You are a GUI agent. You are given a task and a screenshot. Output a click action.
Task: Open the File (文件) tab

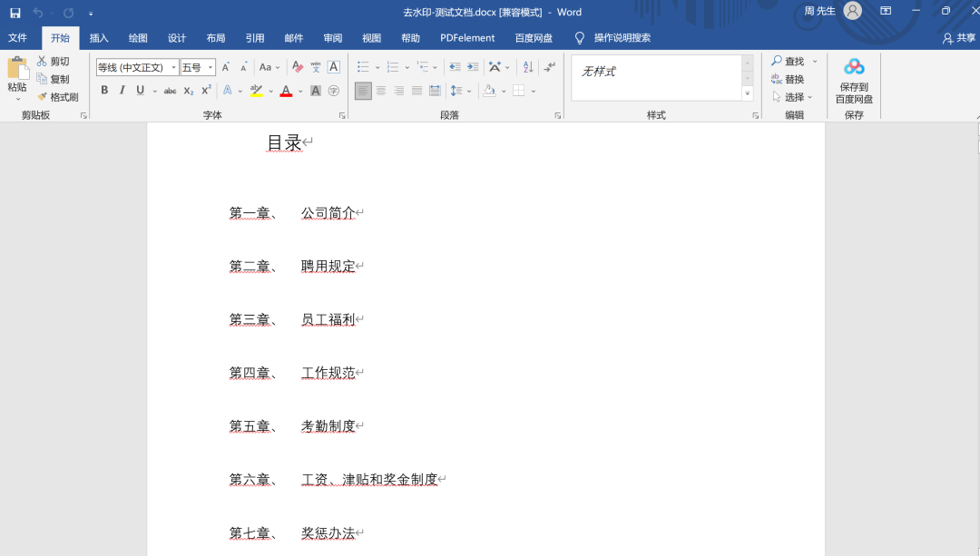(17, 38)
